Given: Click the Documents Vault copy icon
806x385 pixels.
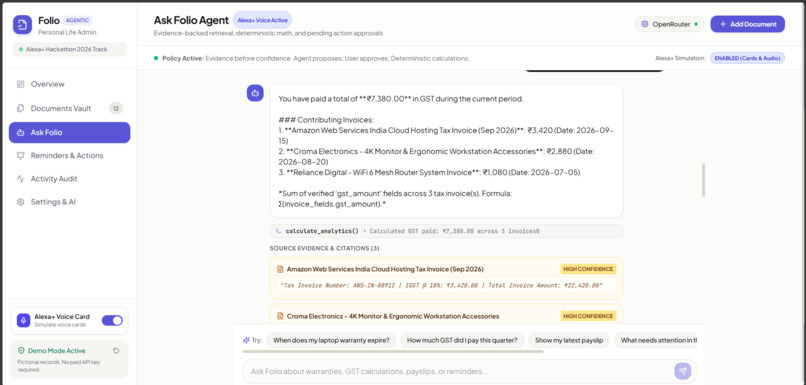Looking at the screenshot, I should tap(21, 108).
